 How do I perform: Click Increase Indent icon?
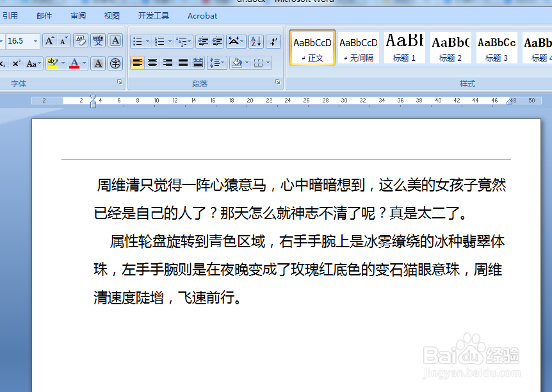218,42
